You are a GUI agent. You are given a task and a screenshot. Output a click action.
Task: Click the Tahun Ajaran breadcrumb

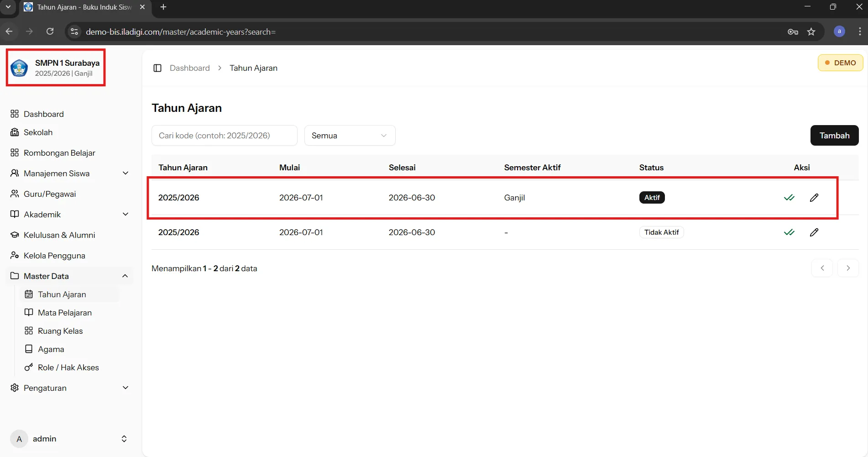[x=253, y=68]
